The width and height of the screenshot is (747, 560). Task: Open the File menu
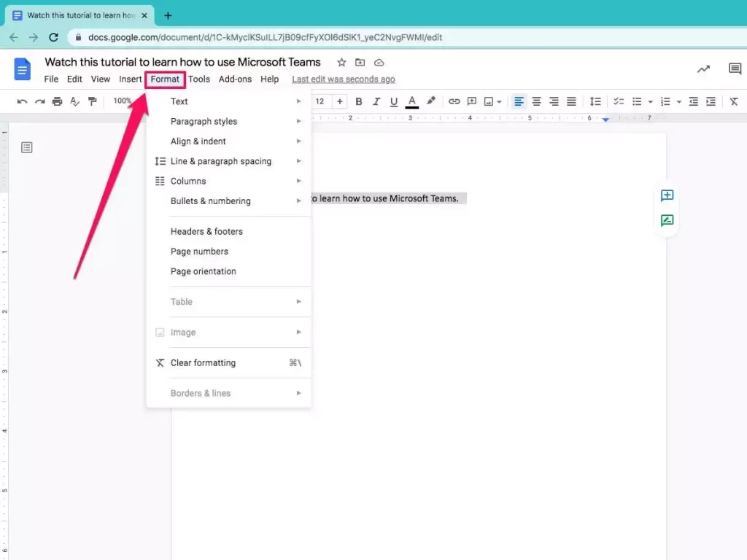pos(51,79)
